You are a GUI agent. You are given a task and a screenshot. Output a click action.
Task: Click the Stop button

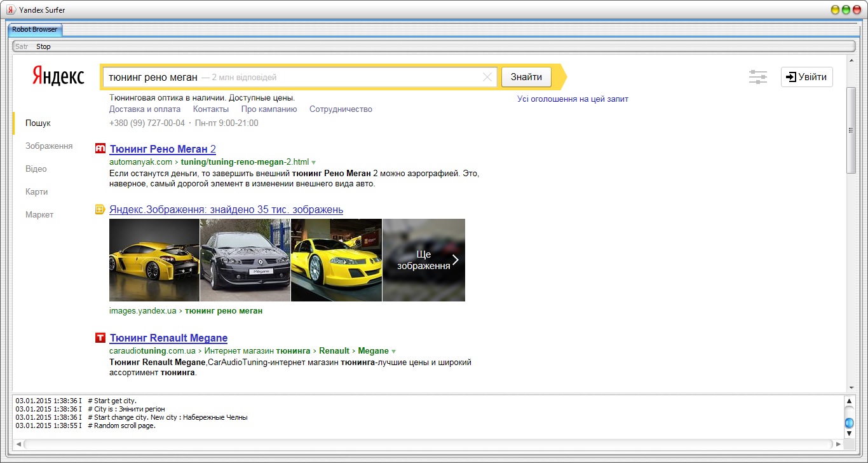[43, 46]
